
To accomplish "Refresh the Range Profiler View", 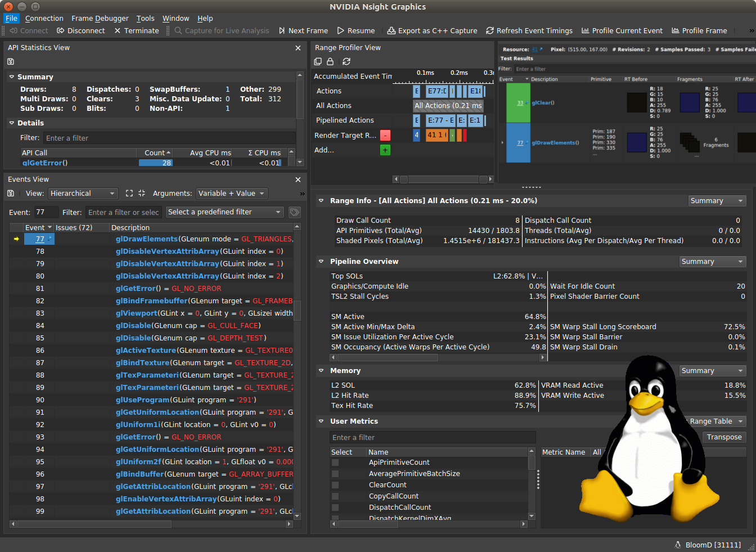I will pos(346,61).
